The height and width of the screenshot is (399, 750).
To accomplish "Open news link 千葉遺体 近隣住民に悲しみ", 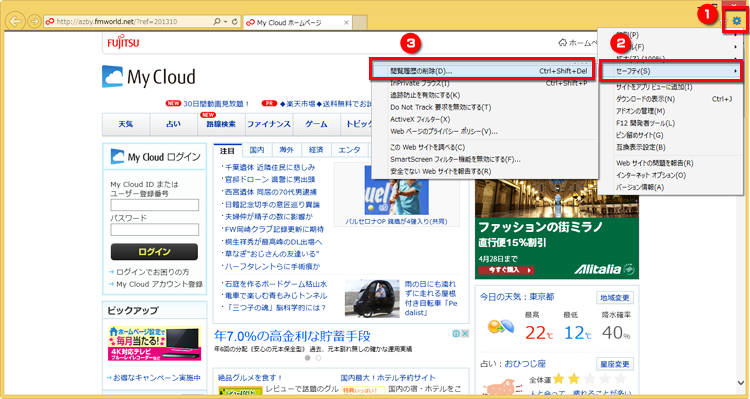I will pos(270,167).
